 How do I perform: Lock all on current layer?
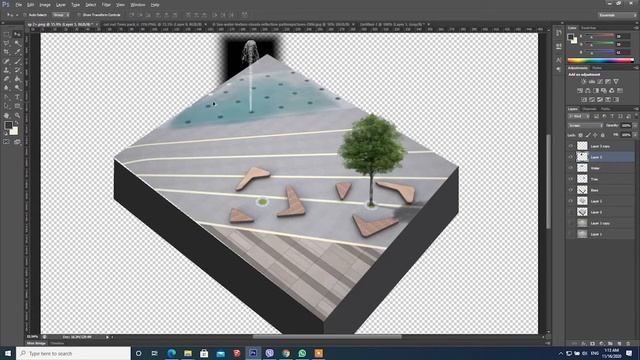click(x=602, y=135)
